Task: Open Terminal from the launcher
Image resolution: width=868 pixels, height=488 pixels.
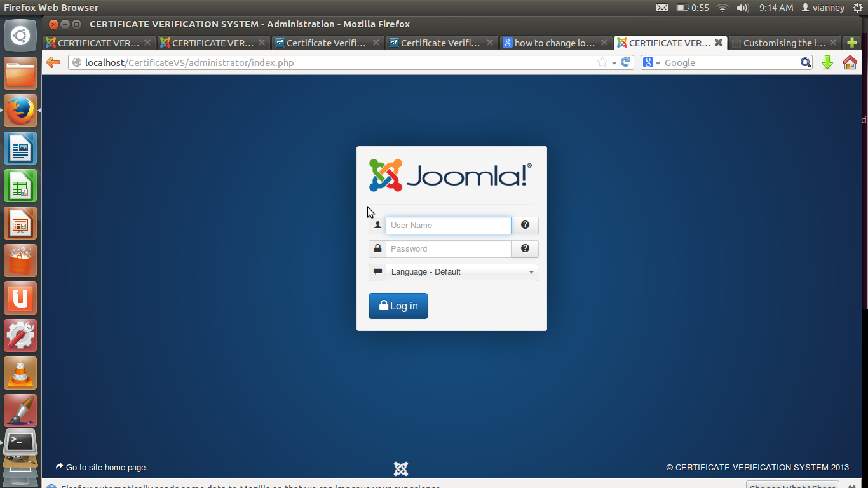Action: point(20,442)
